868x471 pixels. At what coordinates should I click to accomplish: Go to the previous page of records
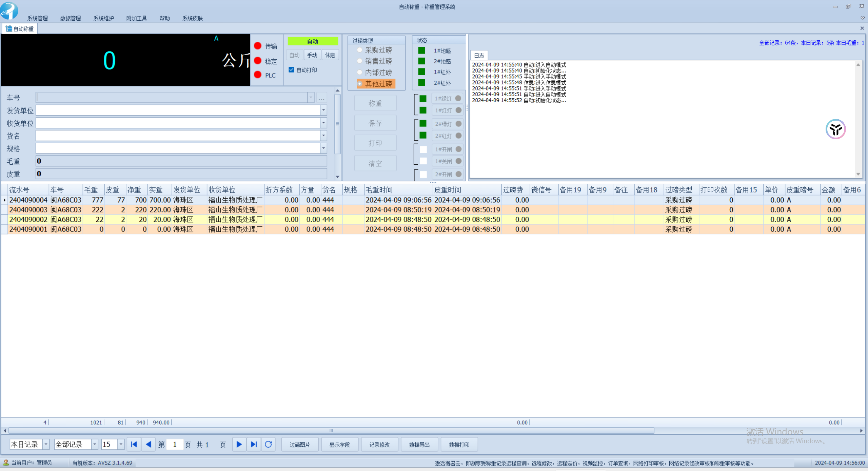pyautogui.click(x=148, y=444)
